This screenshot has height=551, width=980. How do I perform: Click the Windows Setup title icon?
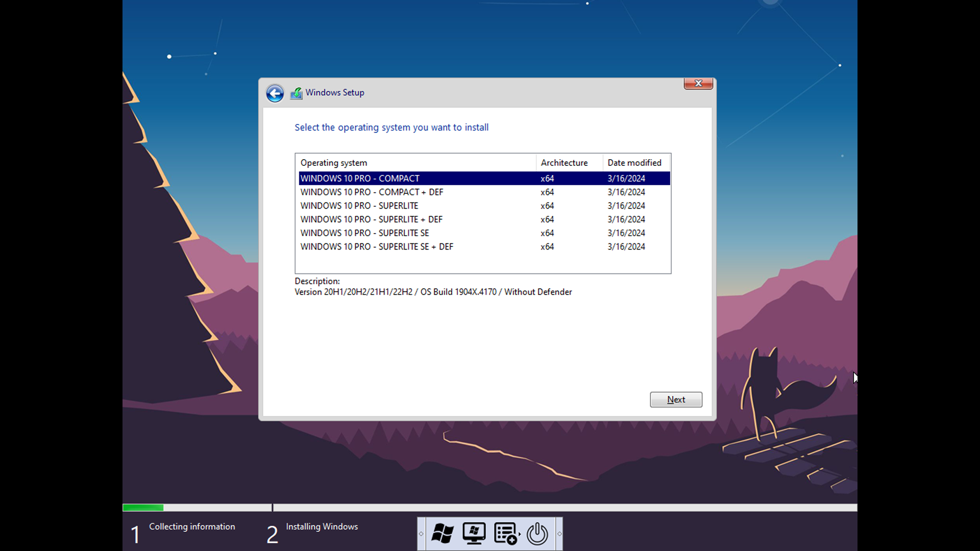[297, 93]
